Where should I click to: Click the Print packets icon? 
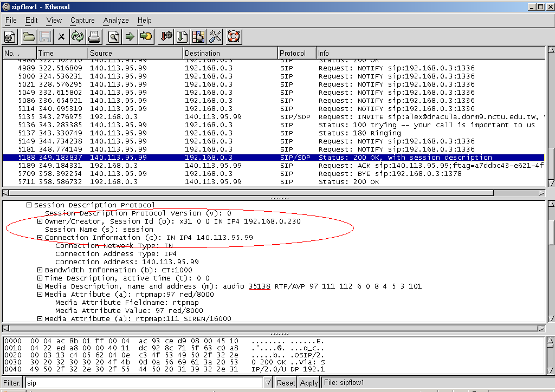[94, 37]
